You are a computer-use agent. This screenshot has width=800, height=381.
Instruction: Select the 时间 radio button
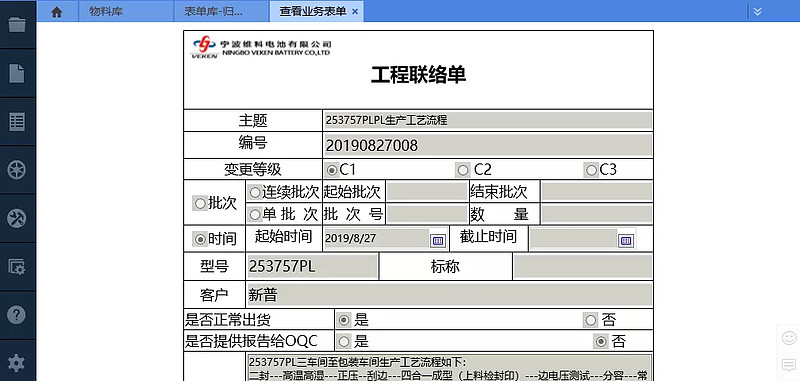click(200, 239)
